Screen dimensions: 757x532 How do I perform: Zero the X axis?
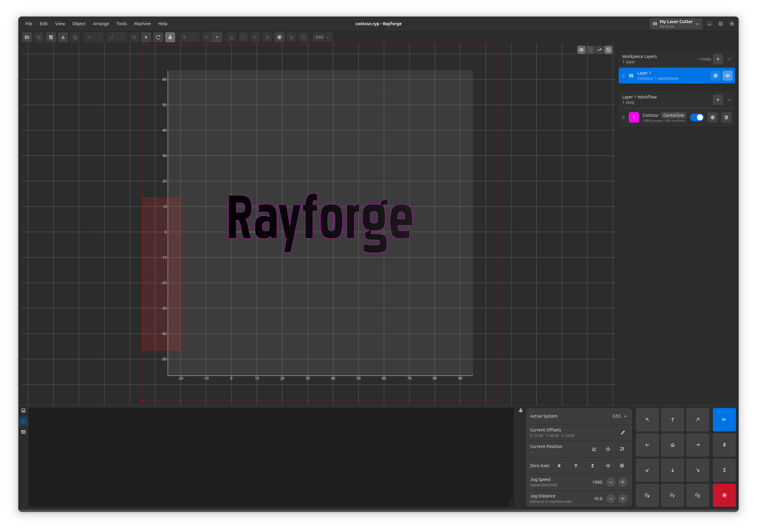coord(559,465)
